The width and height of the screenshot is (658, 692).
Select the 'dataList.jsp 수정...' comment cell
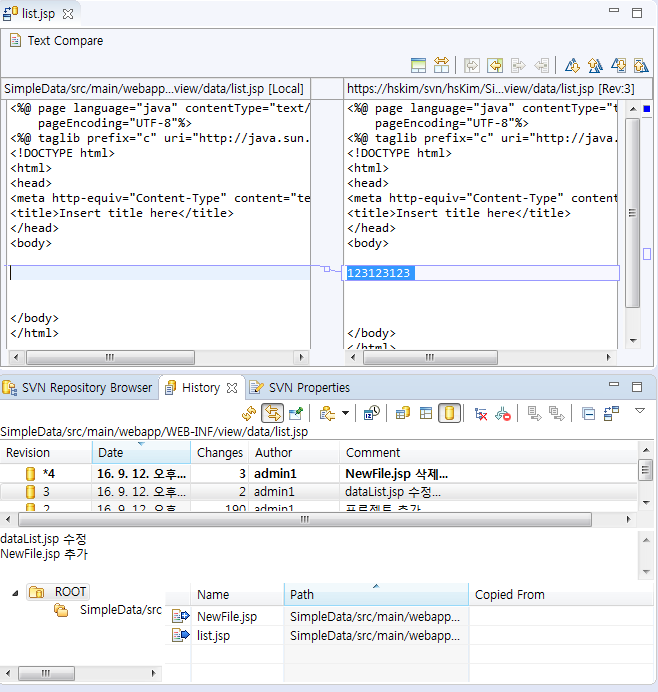pos(393,492)
